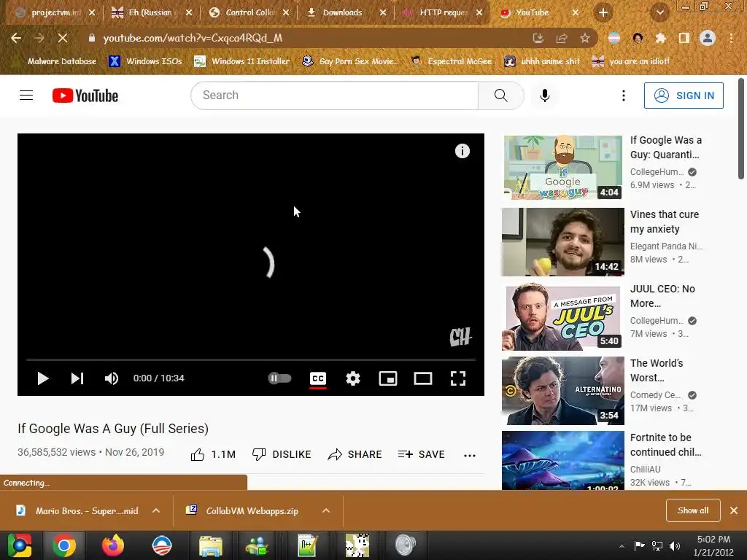This screenshot has height=560, width=747.
Task: Click system tray volume icon
Action: [675, 546]
